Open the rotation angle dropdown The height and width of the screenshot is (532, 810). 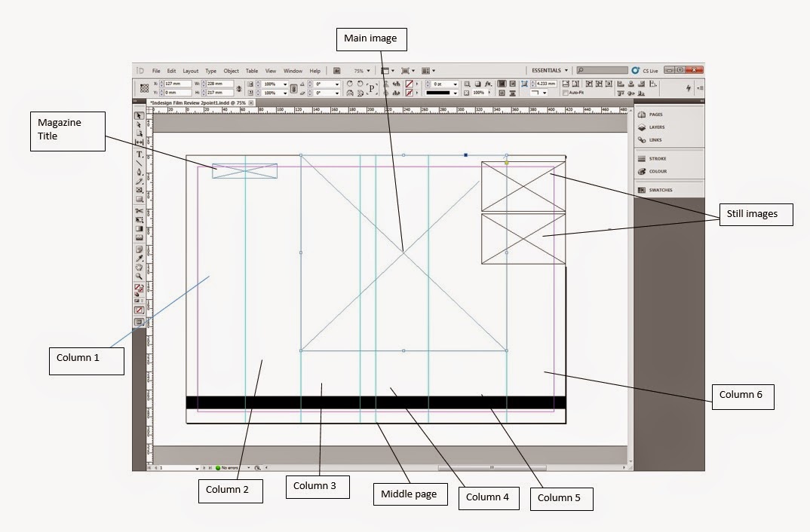pos(336,84)
